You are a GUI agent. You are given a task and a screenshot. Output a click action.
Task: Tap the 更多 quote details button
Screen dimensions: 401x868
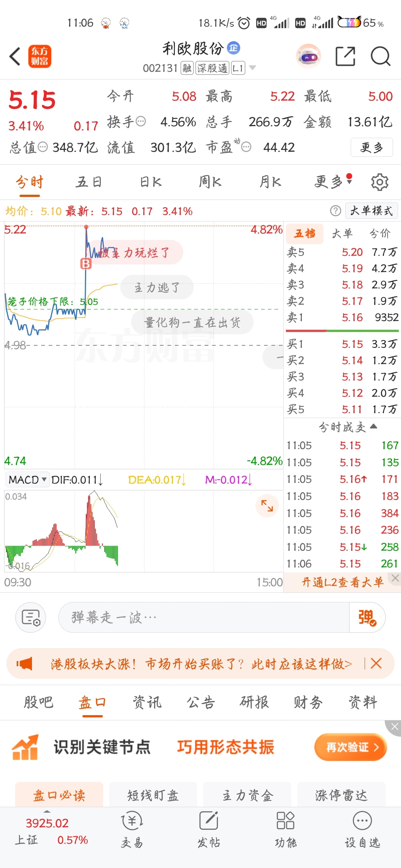[372, 147]
